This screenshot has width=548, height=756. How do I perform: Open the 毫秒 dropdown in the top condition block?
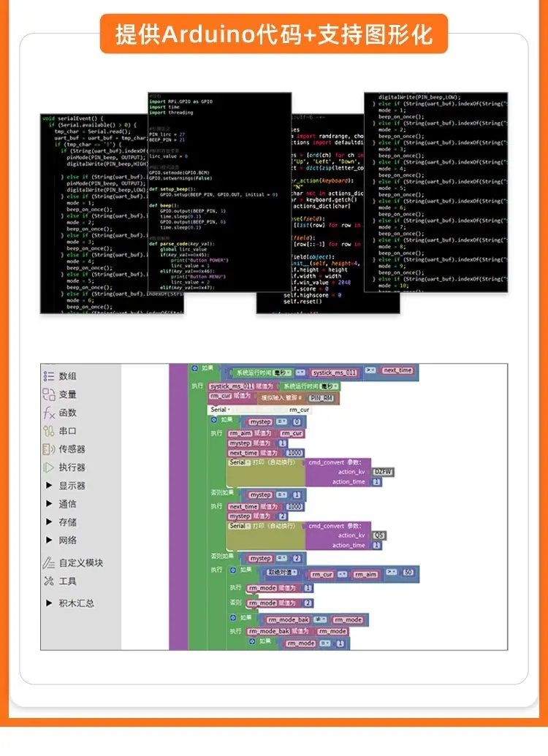(282, 373)
